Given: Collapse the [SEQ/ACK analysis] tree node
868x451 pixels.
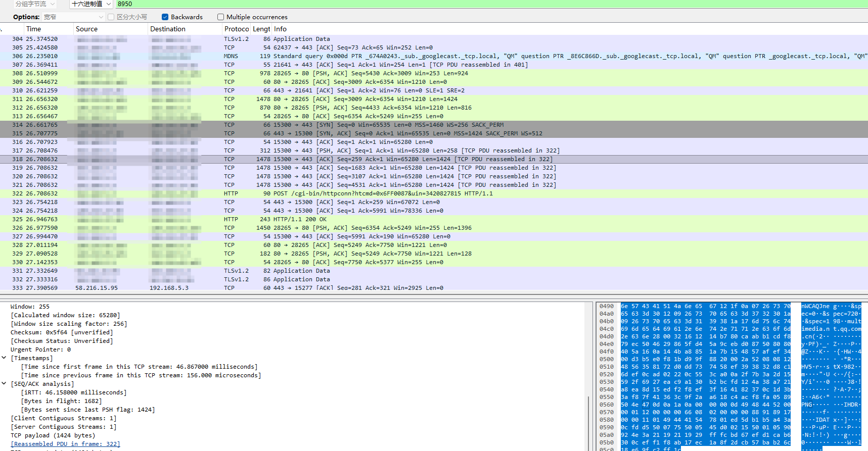Looking at the screenshot, I should pos(4,384).
